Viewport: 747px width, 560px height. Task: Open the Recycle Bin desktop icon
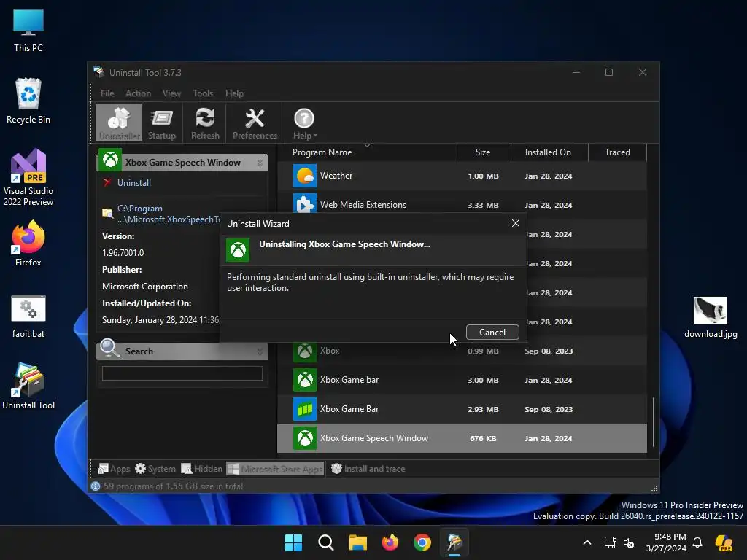pyautogui.click(x=28, y=101)
